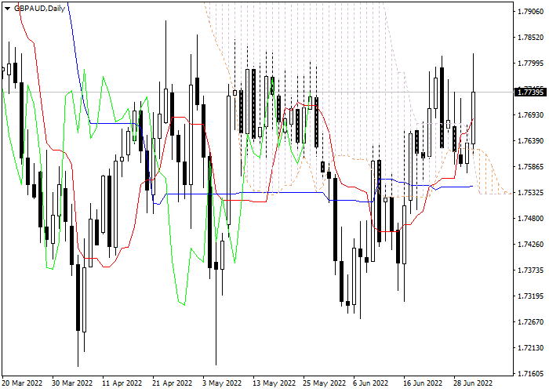Click the 1.79060 price axis label

(x=531, y=12)
